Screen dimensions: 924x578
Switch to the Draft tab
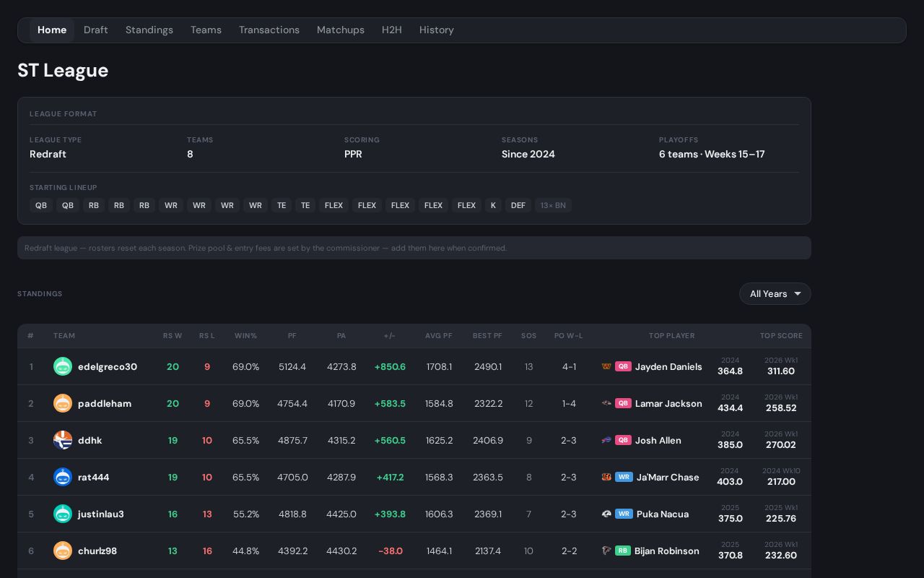(96, 30)
